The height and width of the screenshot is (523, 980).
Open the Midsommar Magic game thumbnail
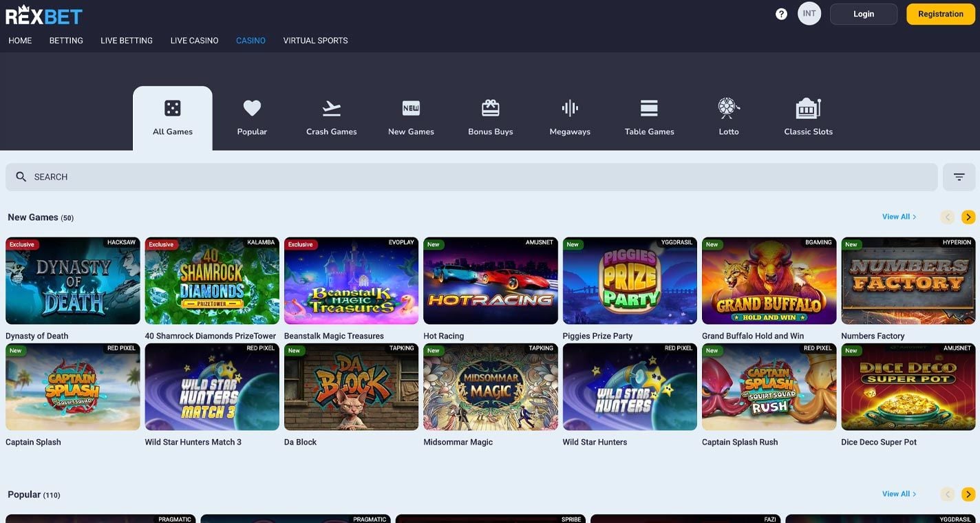click(x=491, y=387)
